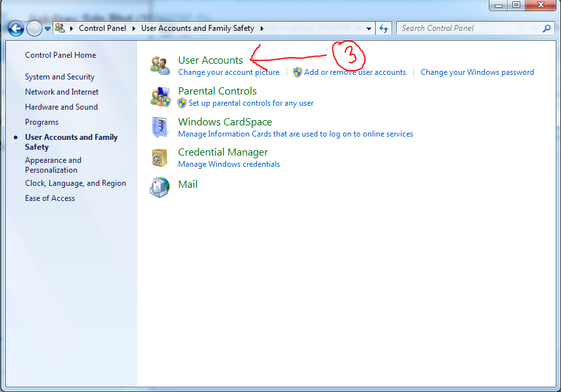Image resolution: width=561 pixels, height=392 pixels.
Task: Open the Mail heading link
Action: click(x=188, y=185)
